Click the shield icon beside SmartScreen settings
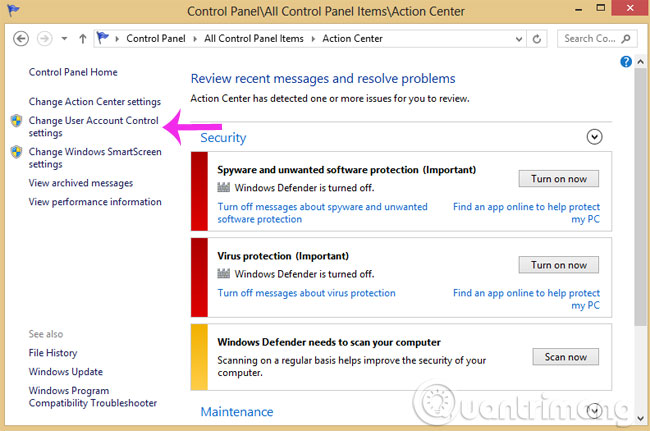The image size is (650, 431). point(16,152)
